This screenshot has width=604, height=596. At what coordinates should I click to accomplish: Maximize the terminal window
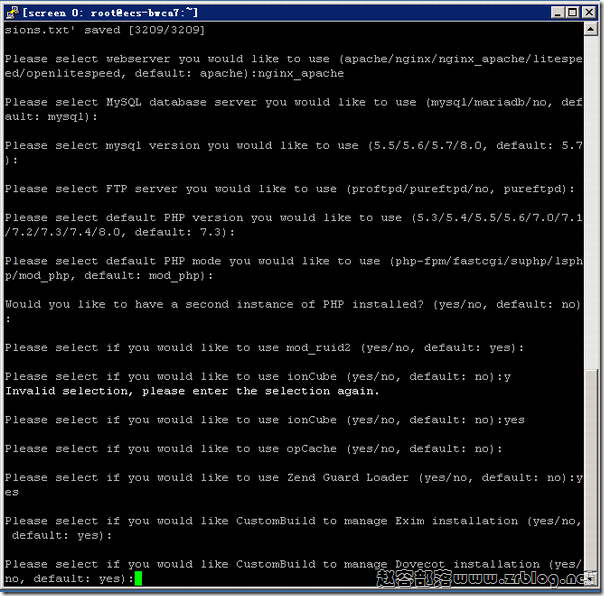click(x=573, y=13)
